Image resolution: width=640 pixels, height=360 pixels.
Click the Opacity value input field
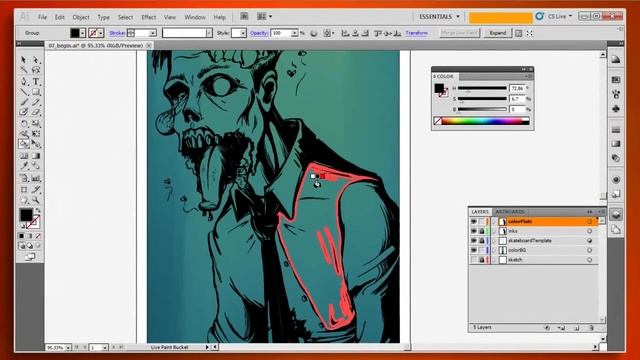point(281,33)
